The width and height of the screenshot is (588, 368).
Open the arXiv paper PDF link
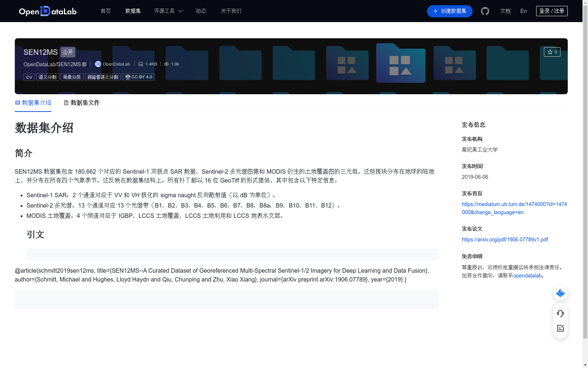pos(505,239)
